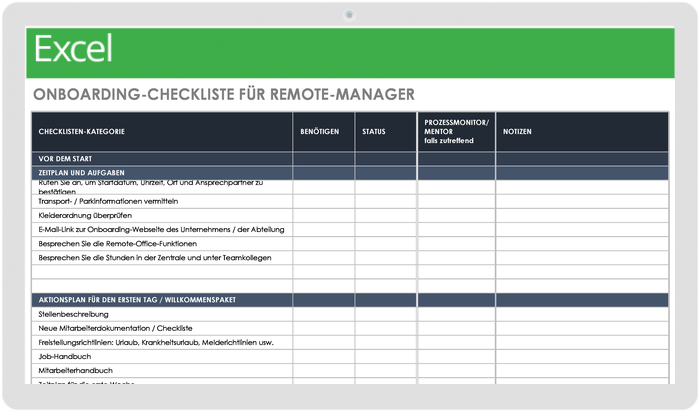Click Notizen cell for 'Besprechen Sie die Remote-Office-Funktionen' row
The height and width of the screenshot is (412, 700).
click(582, 244)
